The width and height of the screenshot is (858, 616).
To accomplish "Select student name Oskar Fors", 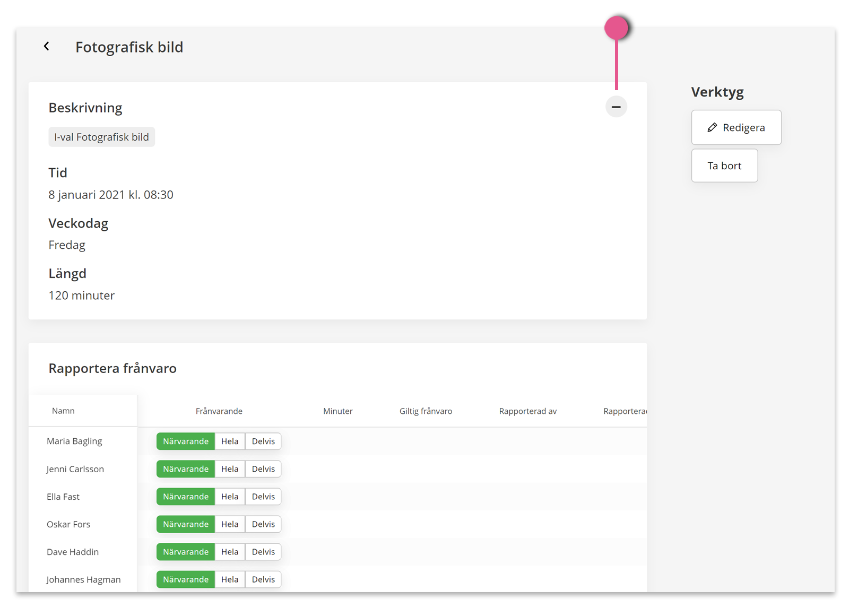I will tap(68, 524).
